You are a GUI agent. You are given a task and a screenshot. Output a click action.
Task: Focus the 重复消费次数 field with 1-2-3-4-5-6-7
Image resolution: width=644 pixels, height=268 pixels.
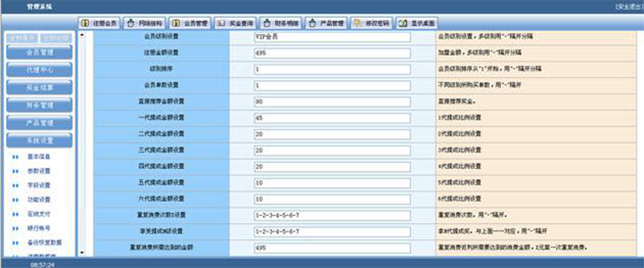(332, 215)
